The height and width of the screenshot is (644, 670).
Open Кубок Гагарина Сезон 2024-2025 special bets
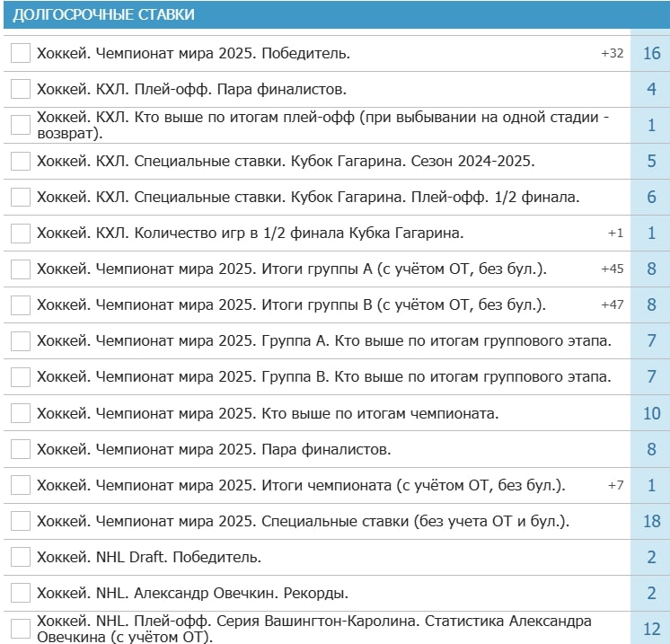tap(286, 161)
